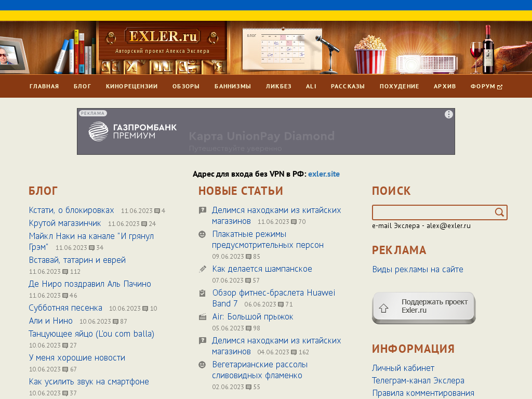The height and width of the screenshot is (399, 532).
Task: Open 'У меня хорошие новости' post
Action: (x=77, y=358)
